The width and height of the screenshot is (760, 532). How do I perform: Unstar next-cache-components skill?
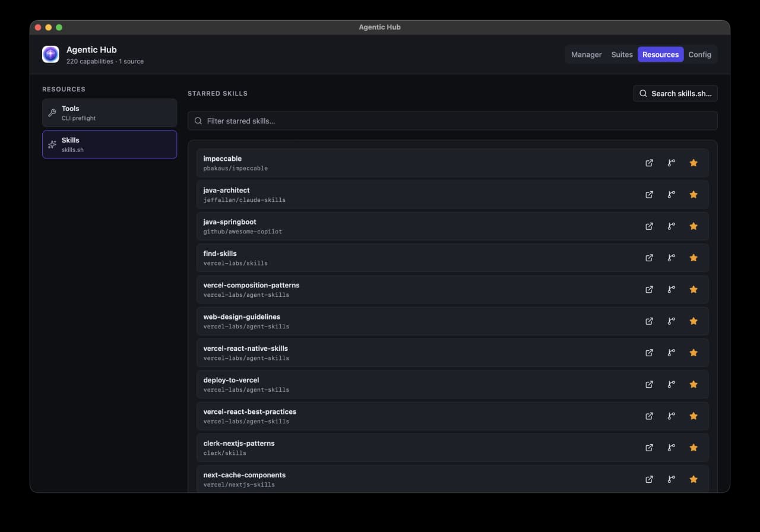(693, 479)
